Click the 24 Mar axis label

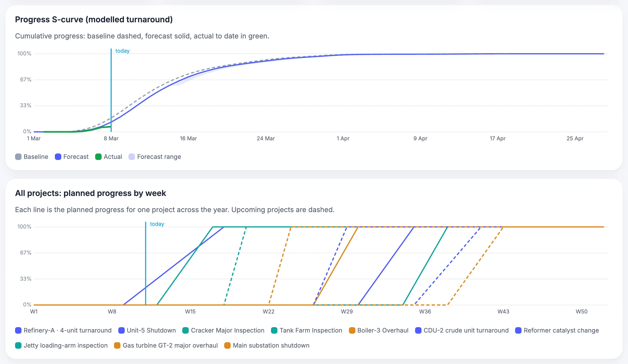click(x=266, y=138)
